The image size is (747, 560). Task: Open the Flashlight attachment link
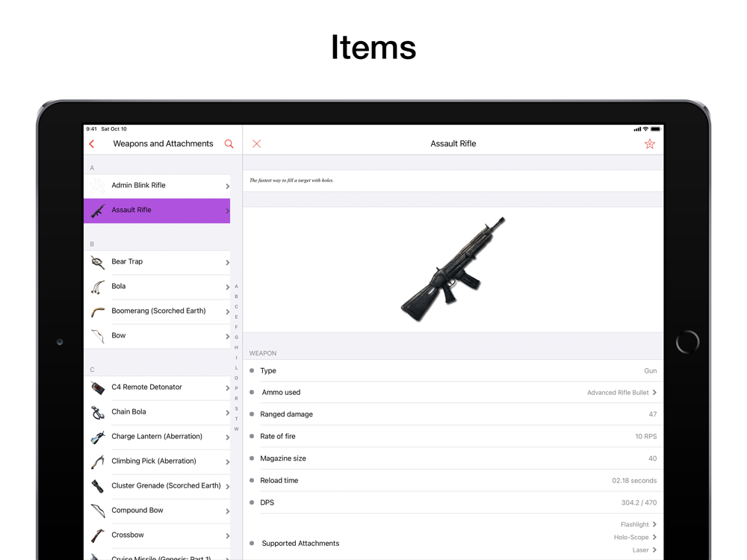(639, 525)
